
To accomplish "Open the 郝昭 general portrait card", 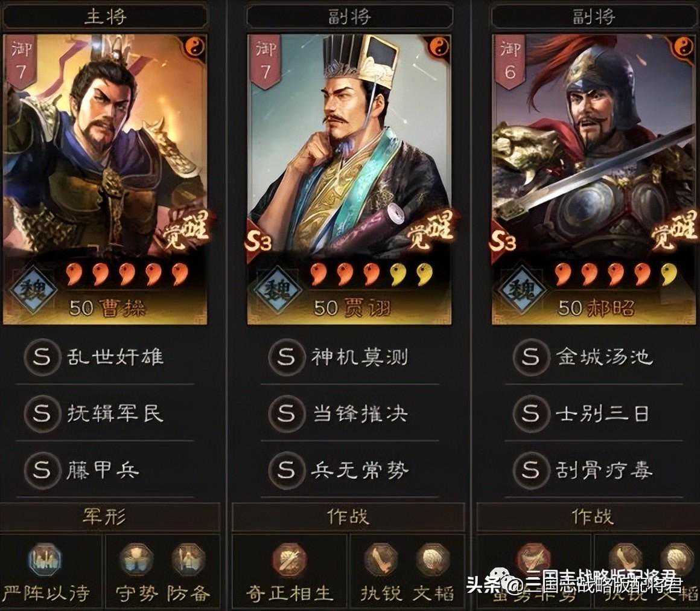I will pyautogui.click(x=594, y=179).
